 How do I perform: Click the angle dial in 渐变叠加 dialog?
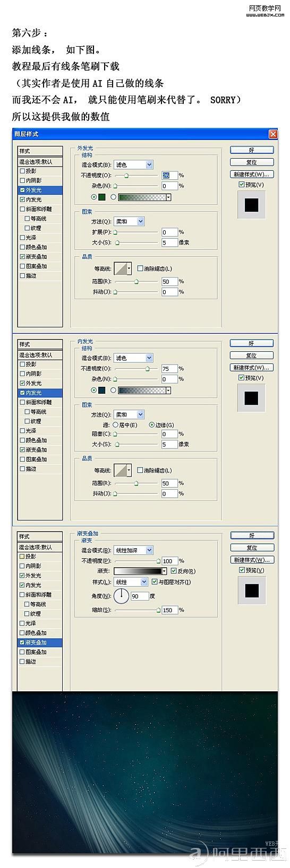click(121, 596)
